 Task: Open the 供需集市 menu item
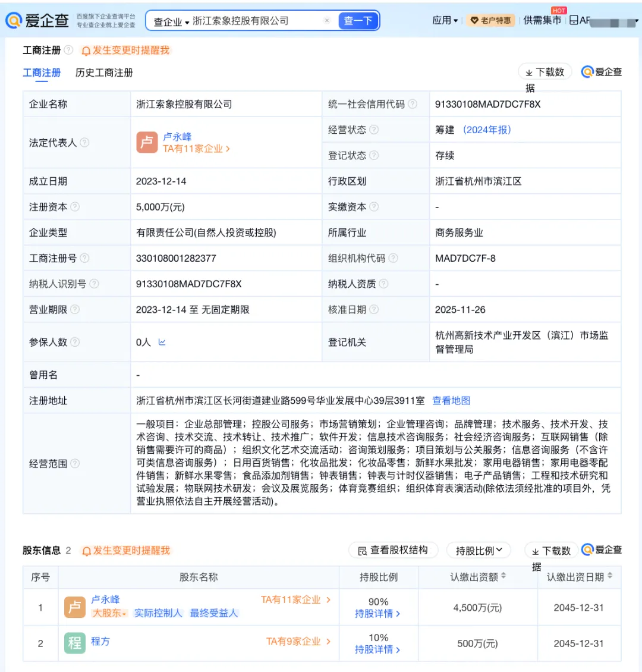pyautogui.click(x=541, y=20)
